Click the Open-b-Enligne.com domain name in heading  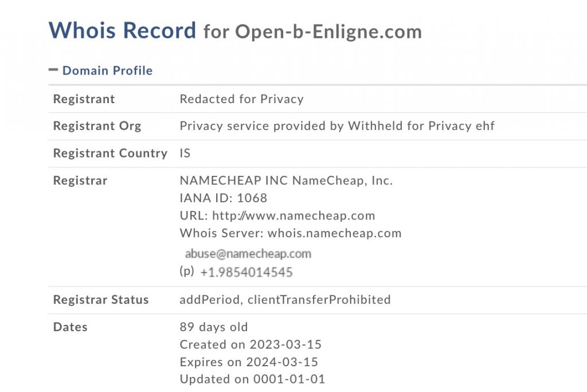328,32
